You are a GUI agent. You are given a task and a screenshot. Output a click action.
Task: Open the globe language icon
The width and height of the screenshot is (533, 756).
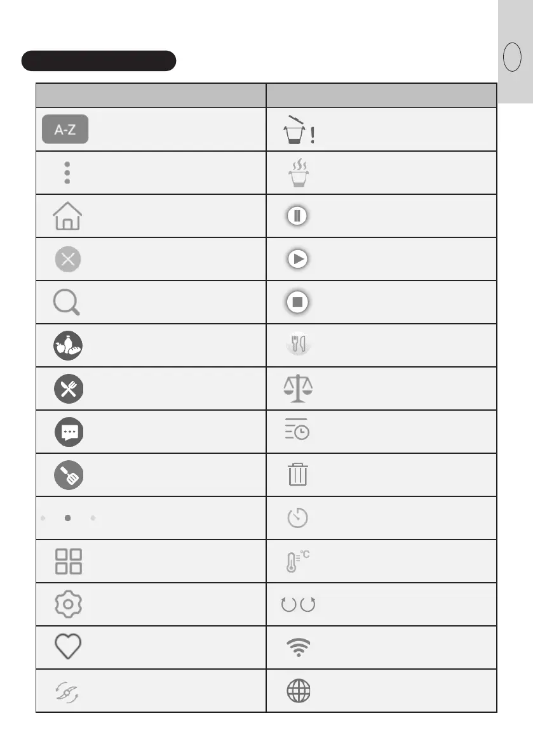pos(298,690)
